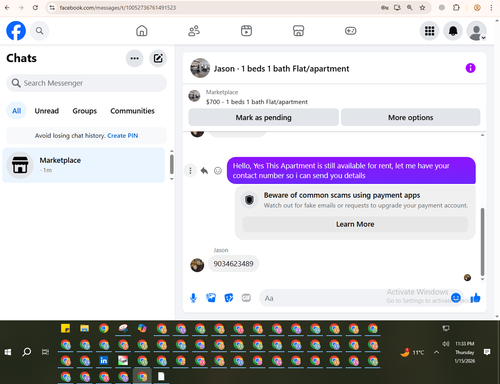Open the Jason conversation header title

tap(281, 69)
